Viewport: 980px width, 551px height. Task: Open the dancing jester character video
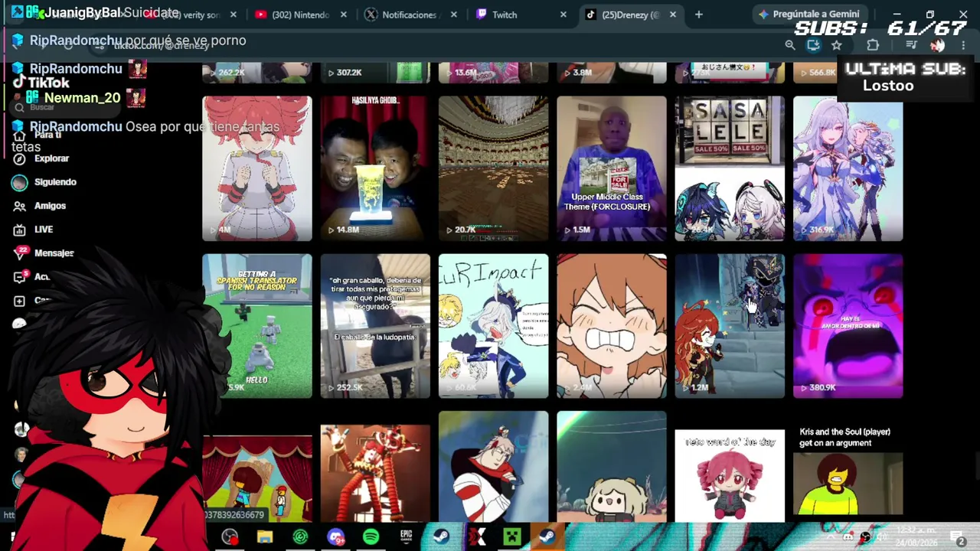tap(375, 473)
